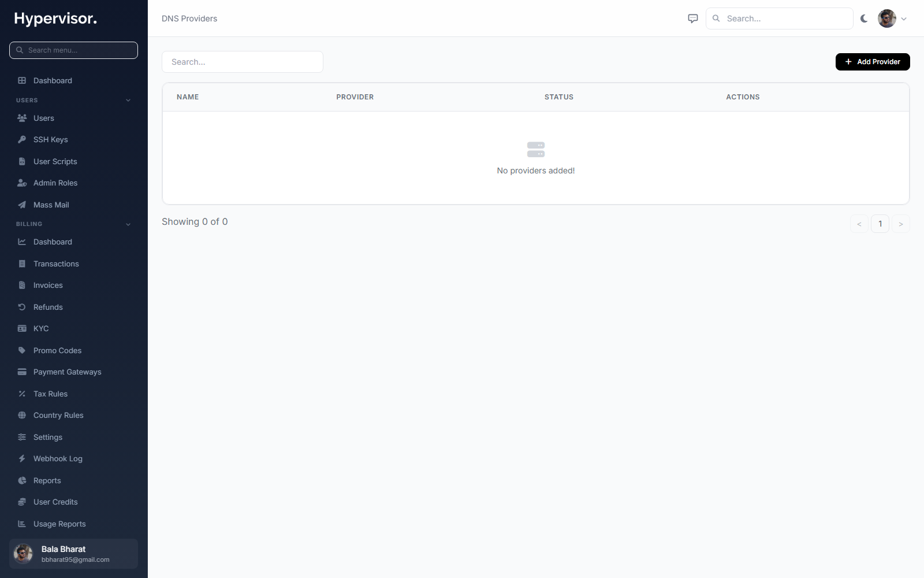The width and height of the screenshot is (924, 578).
Task: Toggle dark mode with moon icon
Action: 864,18
